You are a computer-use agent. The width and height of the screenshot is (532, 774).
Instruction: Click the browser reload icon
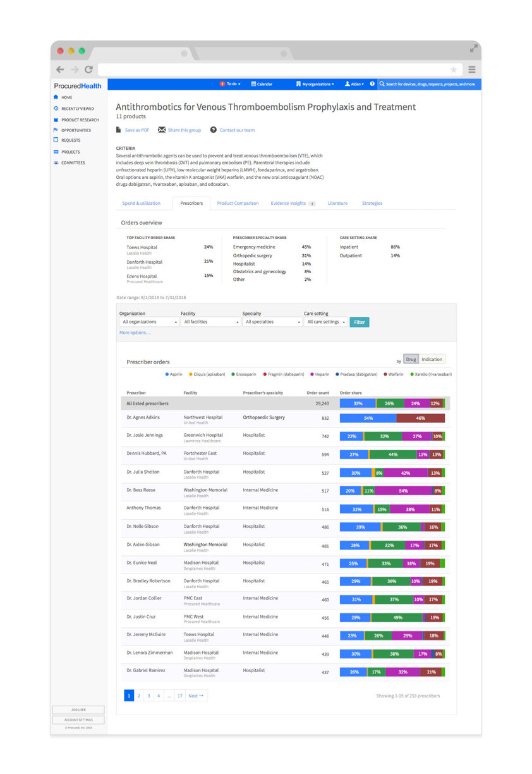(88, 70)
